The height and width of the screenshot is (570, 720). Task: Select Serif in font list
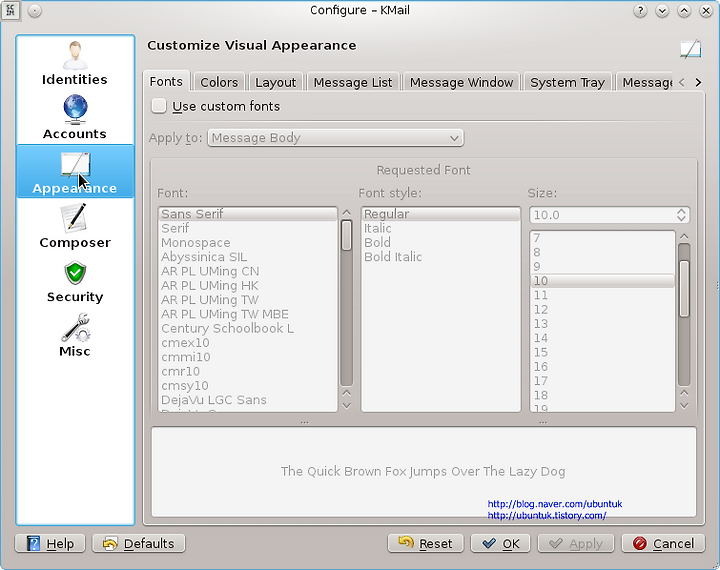tap(248, 228)
